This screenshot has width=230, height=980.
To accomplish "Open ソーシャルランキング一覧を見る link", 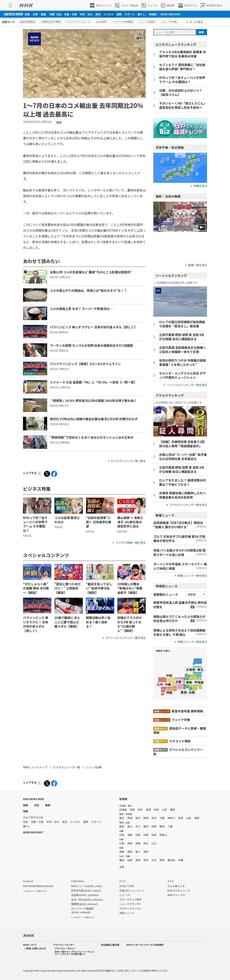I will pyautogui.click(x=185, y=385).
